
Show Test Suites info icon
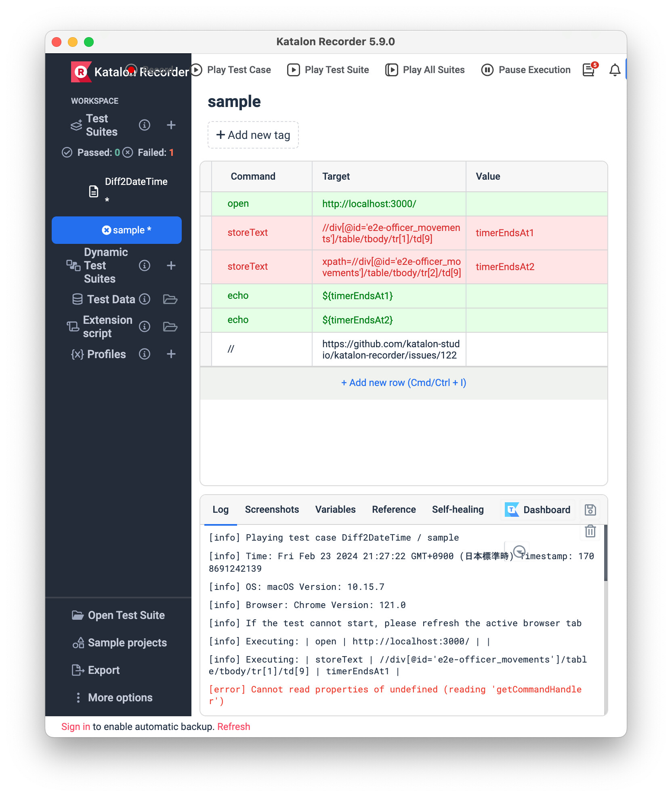145,125
